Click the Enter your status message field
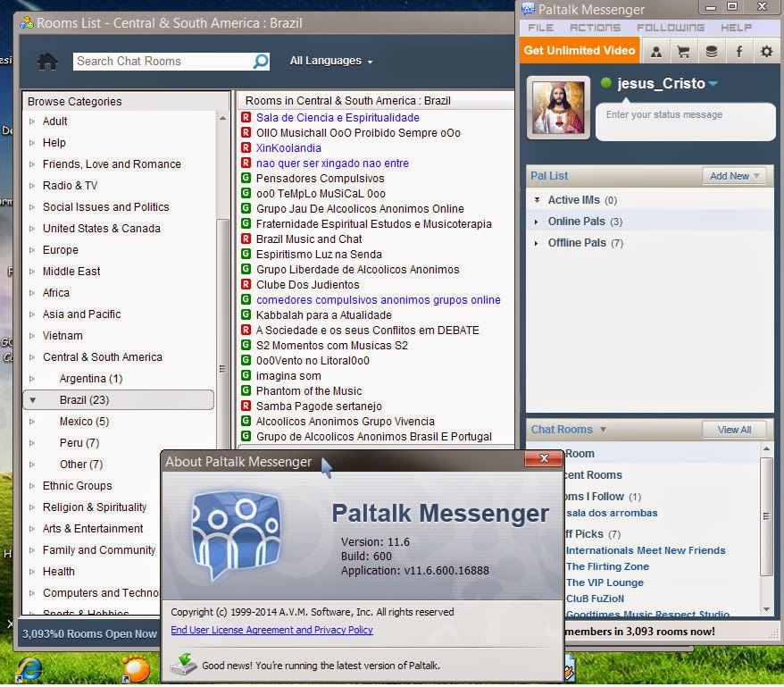The height and width of the screenshot is (687, 784). (x=685, y=120)
